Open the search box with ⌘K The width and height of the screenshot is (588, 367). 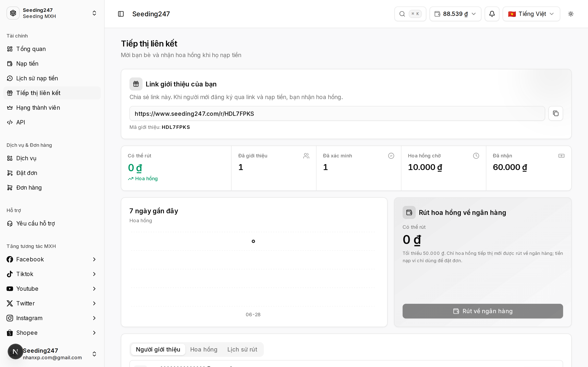coord(410,14)
